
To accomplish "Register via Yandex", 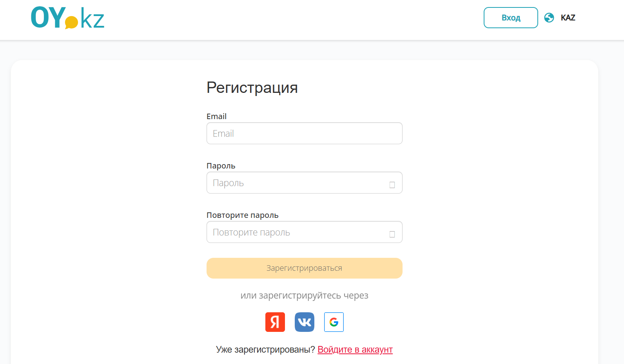I will pos(275,322).
